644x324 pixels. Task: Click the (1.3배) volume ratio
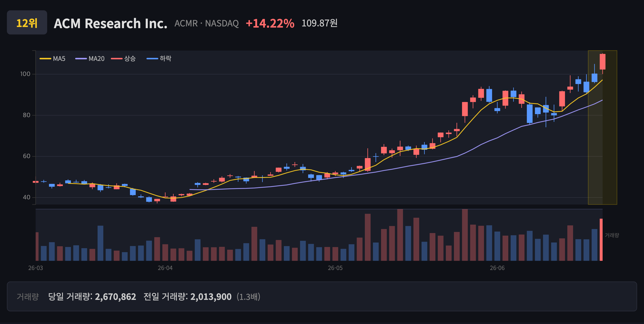click(x=248, y=296)
